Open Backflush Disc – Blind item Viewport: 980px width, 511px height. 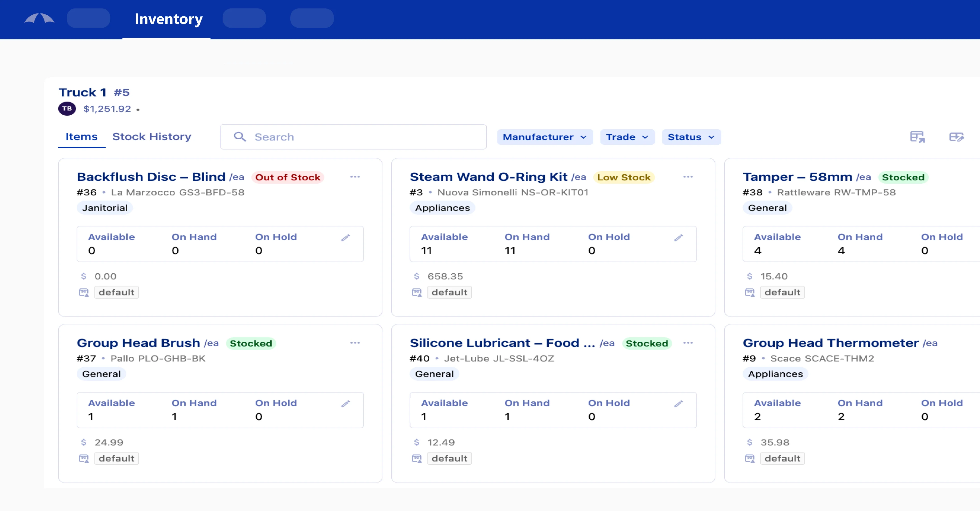pos(151,177)
